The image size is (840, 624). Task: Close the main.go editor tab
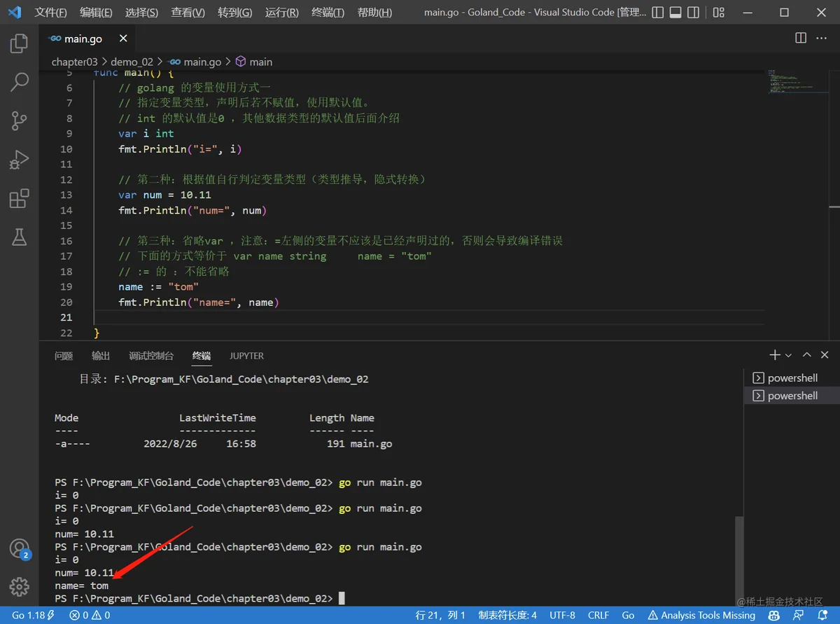click(123, 39)
